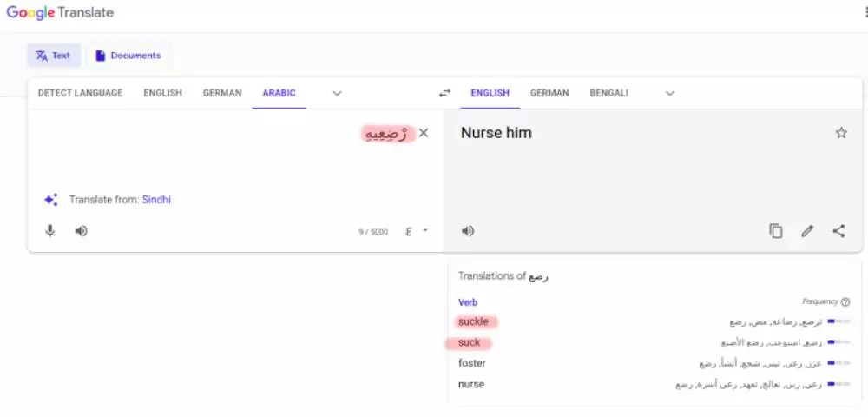Switch to Documents translation mode
This screenshot has height=417, width=868.
click(x=128, y=56)
